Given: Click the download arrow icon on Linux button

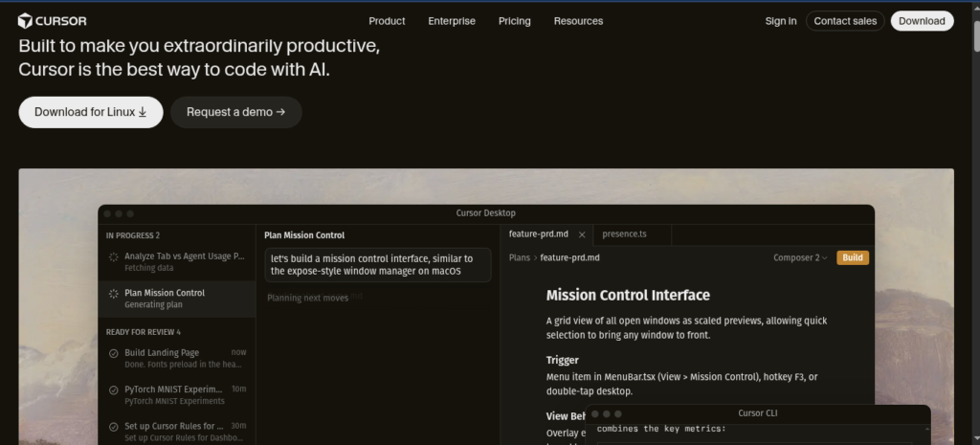Looking at the screenshot, I should point(143,113).
